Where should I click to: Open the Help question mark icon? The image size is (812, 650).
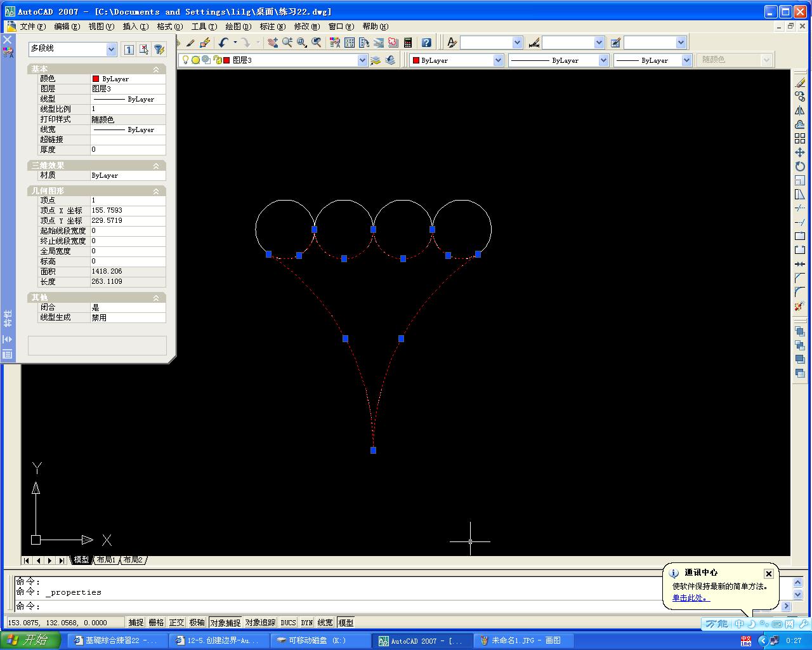click(x=426, y=43)
